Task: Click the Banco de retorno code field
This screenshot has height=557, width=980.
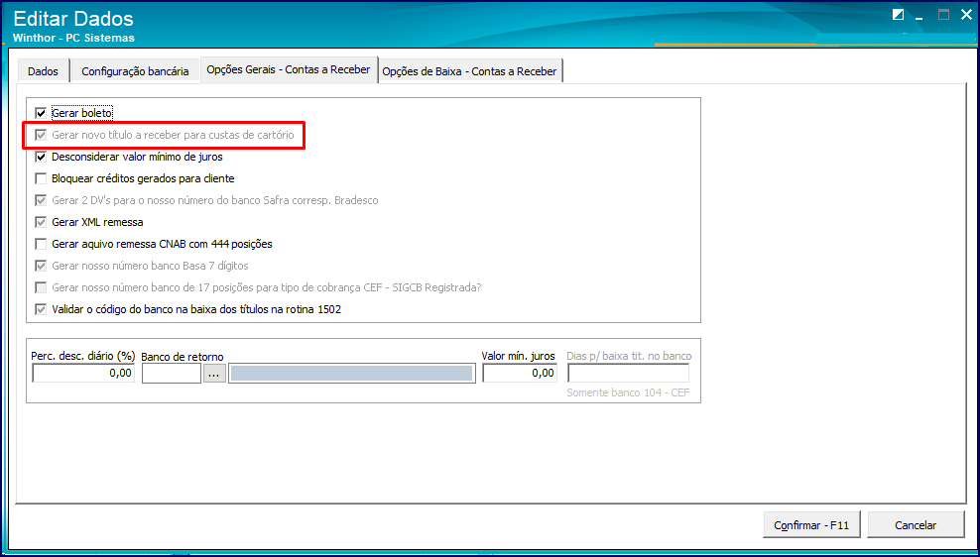Action: click(x=172, y=373)
